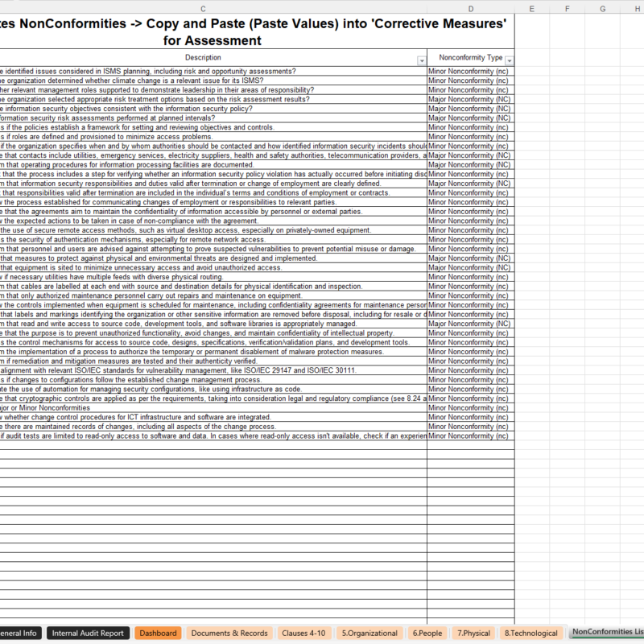Select column D header

[x=470, y=8]
